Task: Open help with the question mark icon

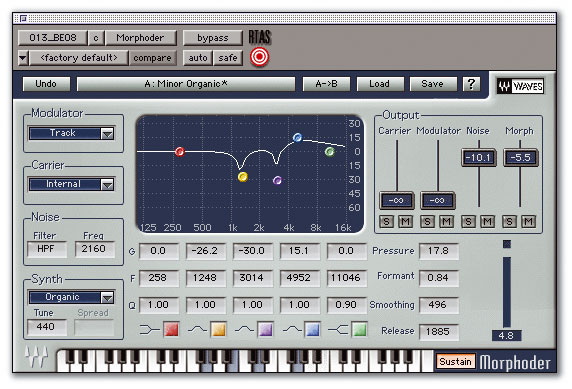Action: click(471, 84)
